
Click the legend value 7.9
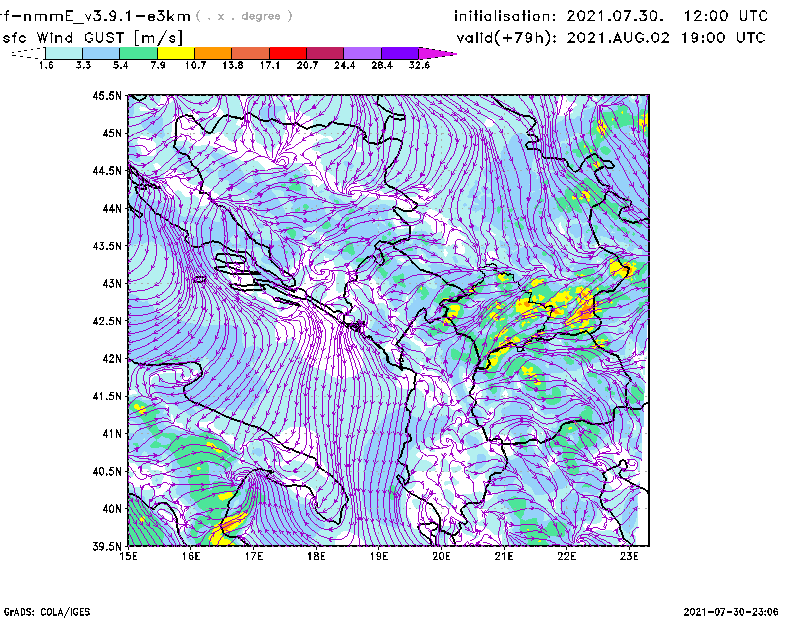click(x=158, y=65)
